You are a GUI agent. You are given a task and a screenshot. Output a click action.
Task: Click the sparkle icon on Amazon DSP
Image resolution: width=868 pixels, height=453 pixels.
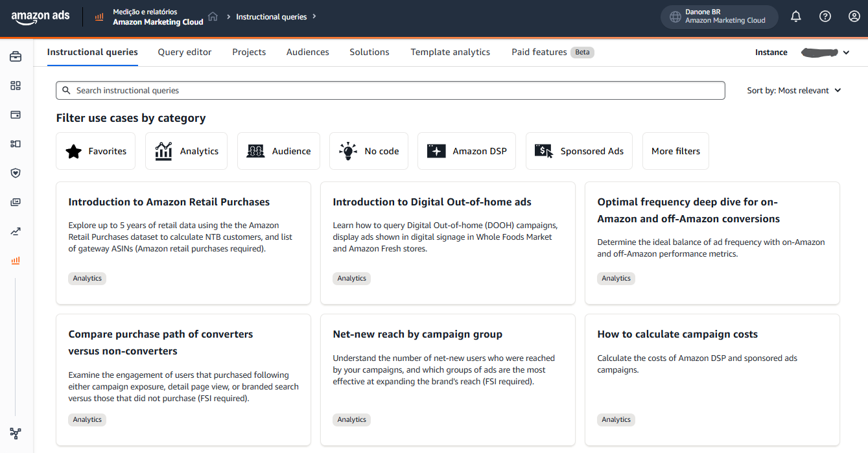[436, 152]
